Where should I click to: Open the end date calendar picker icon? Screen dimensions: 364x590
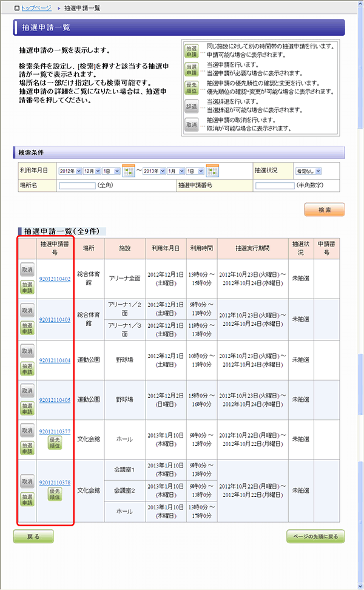coord(212,171)
